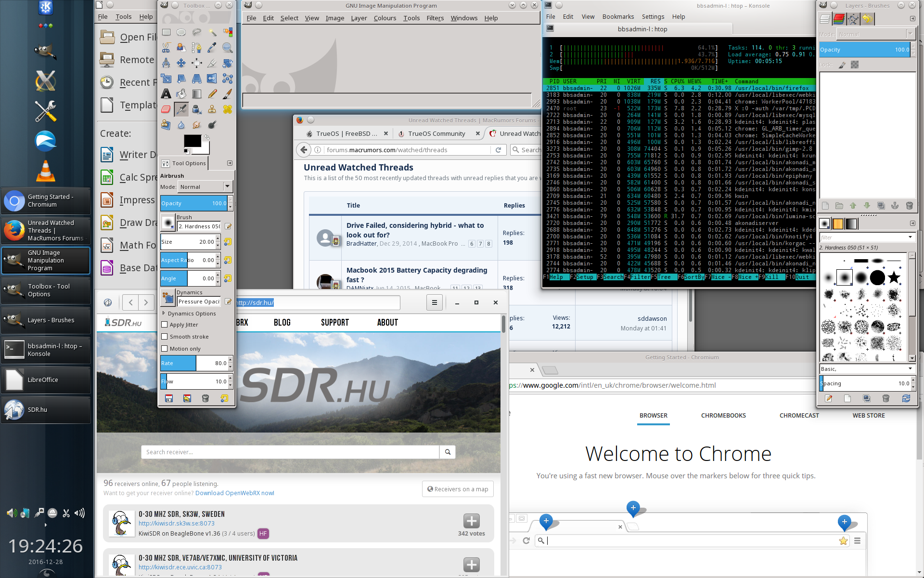Screen dimensions: 924x578
Task: Toggle the chain link beside brush Size
Action: point(228,242)
